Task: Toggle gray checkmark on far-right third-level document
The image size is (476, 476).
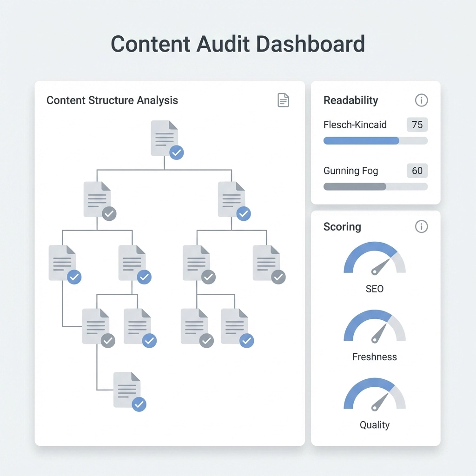Action: coord(278,277)
